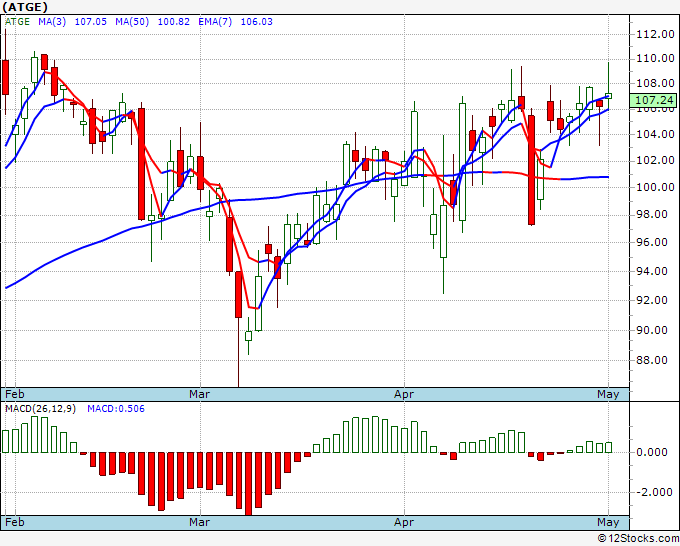Click the MA(3) legend label
The width and height of the screenshot is (680, 546).
(x=52, y=21)
